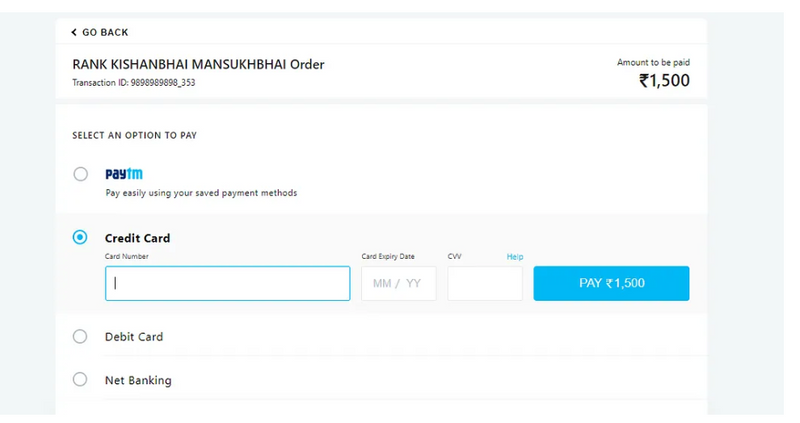The width and height of the screenshot is (800, 423).
Task: Click the Net Banking option label
Action: click(x=138, y=380)
